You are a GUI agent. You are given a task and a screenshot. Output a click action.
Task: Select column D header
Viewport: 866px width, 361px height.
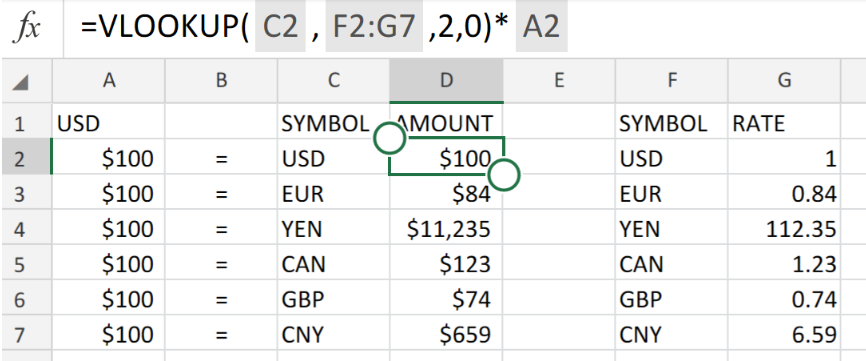tap(446, 81)
